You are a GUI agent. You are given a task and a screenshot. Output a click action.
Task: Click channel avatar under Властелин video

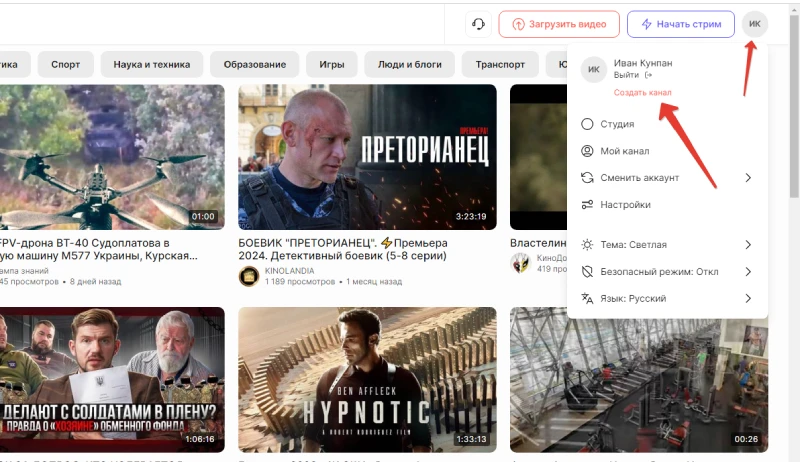(520, 263)
